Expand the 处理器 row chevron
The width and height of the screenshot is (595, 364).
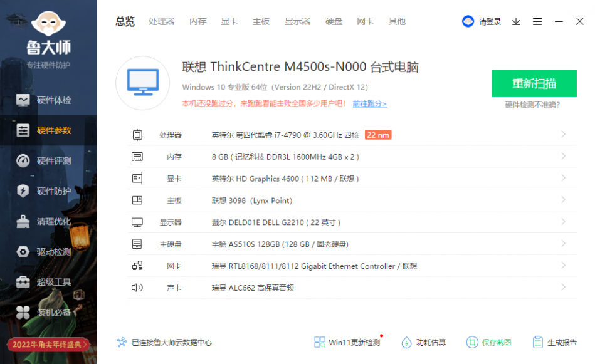[563, 134]
